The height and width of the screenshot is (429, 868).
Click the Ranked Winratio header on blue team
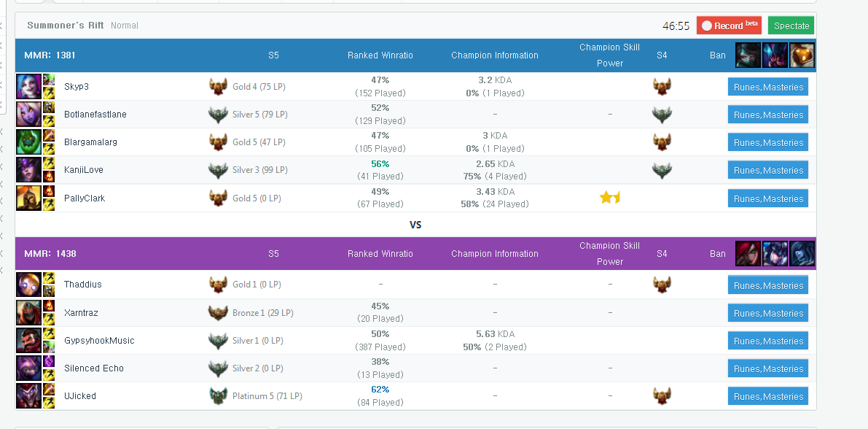click(x=380, y=55)
